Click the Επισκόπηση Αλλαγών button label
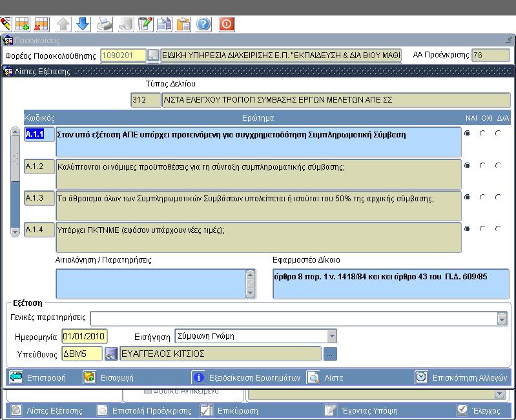This screenshot has height=420, width=516. coord(470,377)
